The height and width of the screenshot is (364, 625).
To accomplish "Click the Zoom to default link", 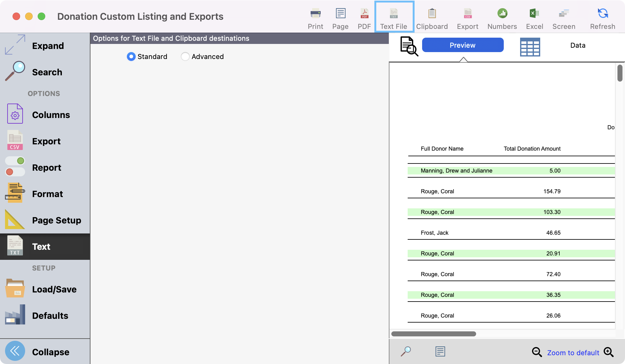I will click(x=573, y=353).
